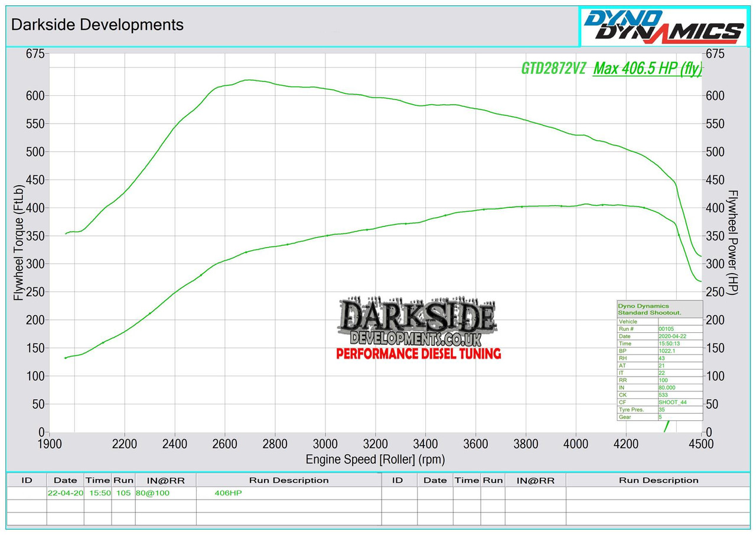This screenshot has width=756, height=535.
Task: Click the "Vehicle" row label in info box
Action: (628, 322)
